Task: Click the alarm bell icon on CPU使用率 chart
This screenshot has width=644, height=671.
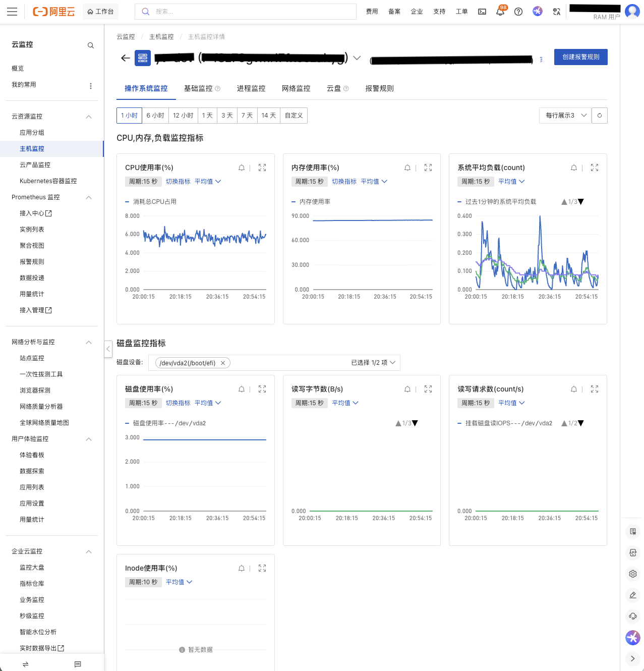Action: (x=242, y=168)
